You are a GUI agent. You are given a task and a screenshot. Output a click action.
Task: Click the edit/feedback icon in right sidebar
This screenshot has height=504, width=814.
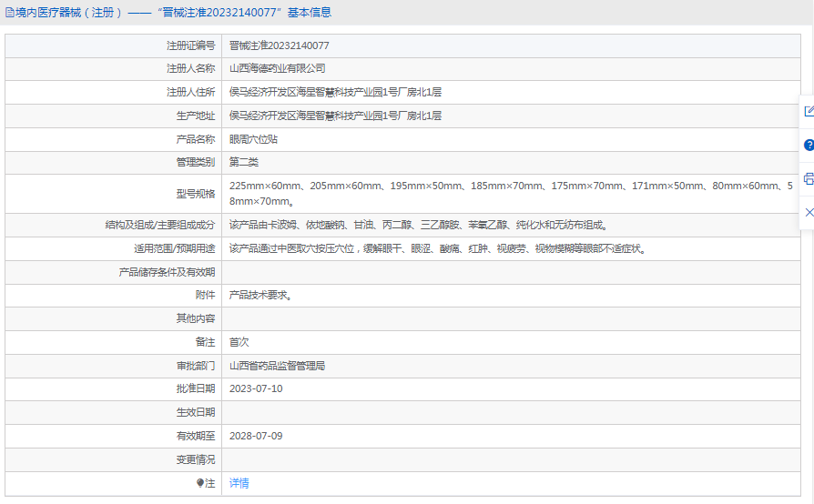(x=809, y=111)
